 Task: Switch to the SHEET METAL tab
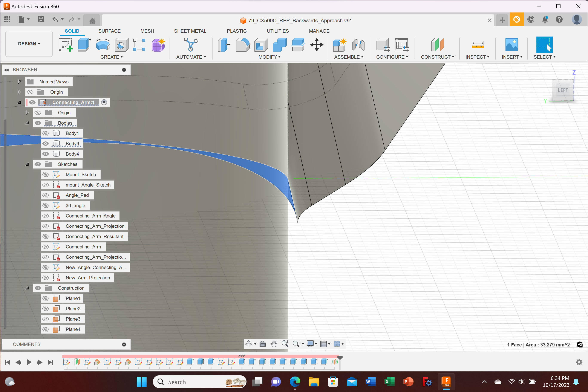pyautogui.click(x=190, y=31)
